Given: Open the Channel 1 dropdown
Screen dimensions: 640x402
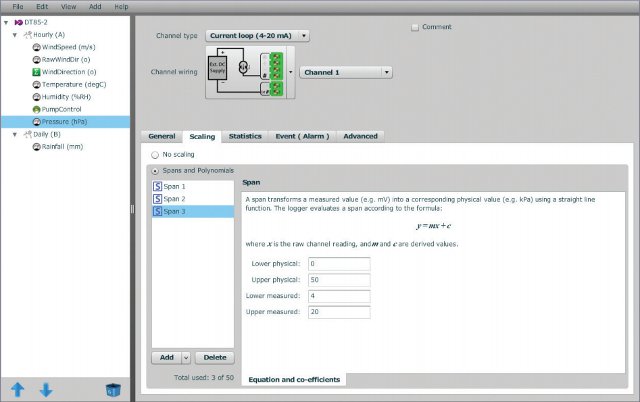Looking at the screenshot, I should [345, 72].
